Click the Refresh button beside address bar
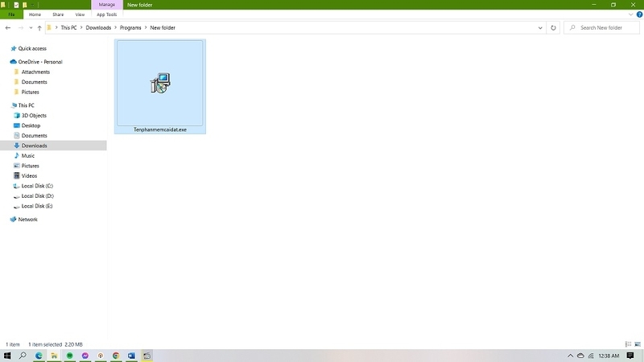Viewport: 644px width, 362px height. click(553, 27)
